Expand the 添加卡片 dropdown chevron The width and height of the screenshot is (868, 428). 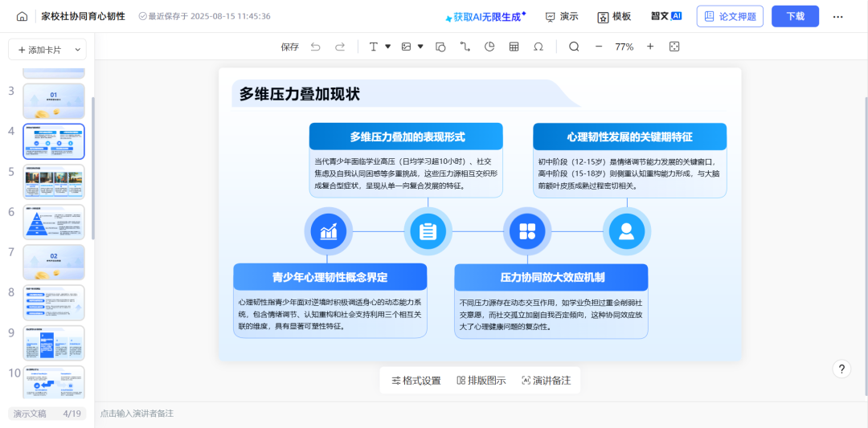[x=78, y=50]
